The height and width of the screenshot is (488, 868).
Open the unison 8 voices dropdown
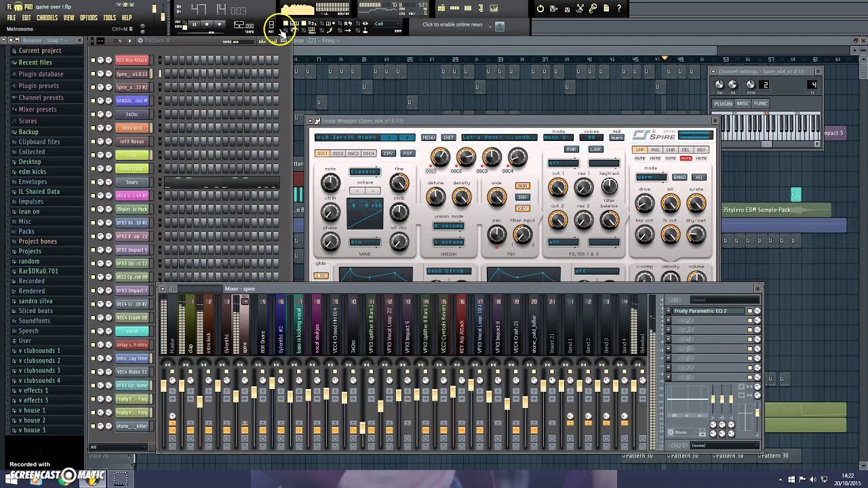(x=448, y=226)
